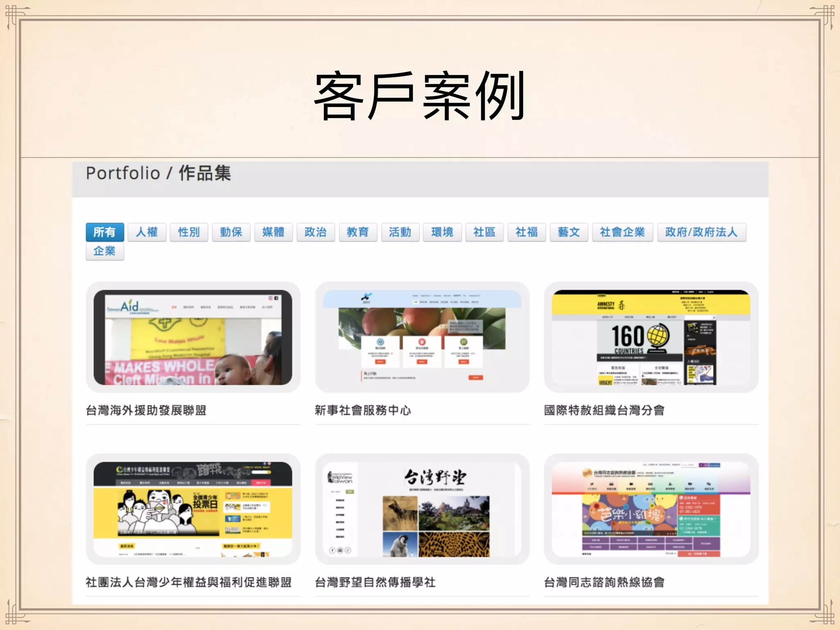Open Amnesty 160 Countries thumbnail
Viewport: 840px width, 630px height.
pos(651,337)
